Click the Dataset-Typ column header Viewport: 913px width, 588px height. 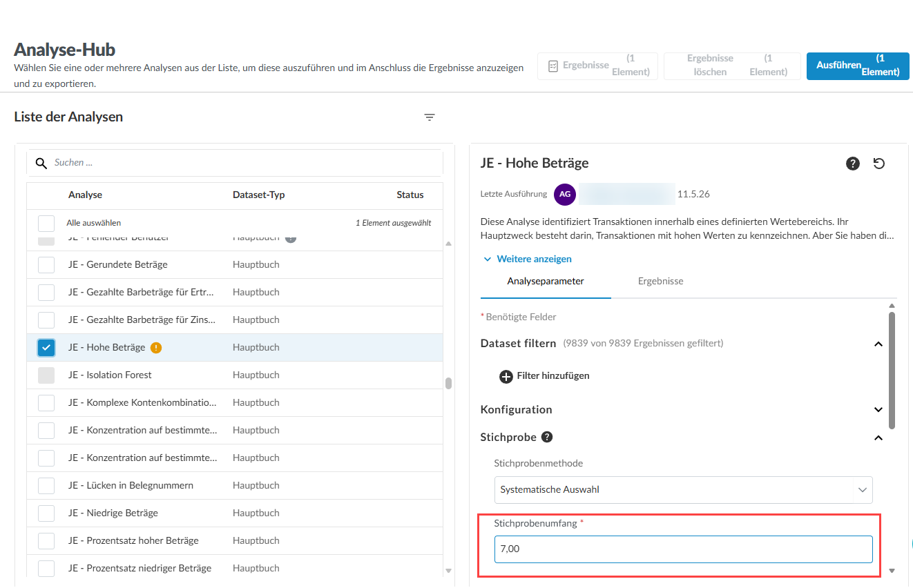(259, 195)
